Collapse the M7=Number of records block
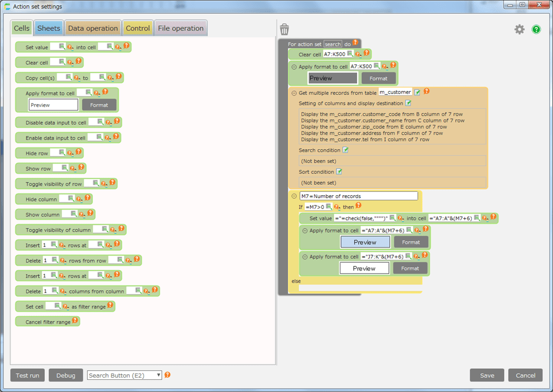The height and width of the screenshot is (392, 553). coord(294,196)
